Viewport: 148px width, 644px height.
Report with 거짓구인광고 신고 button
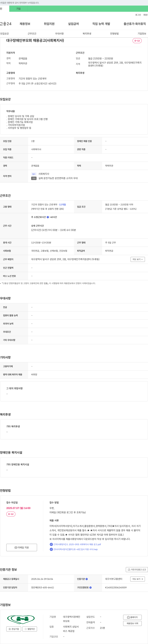pos(137,569)
